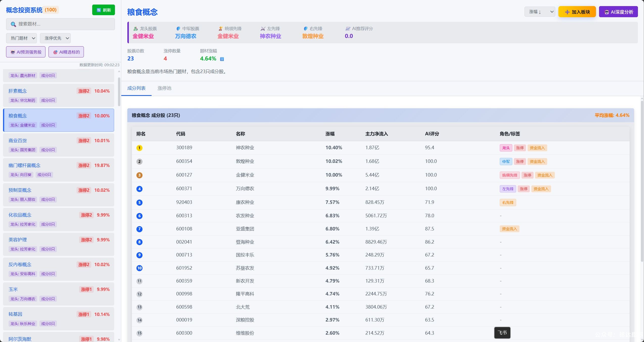
Task: Select the 商业百货 concept card
Action: 59,145
